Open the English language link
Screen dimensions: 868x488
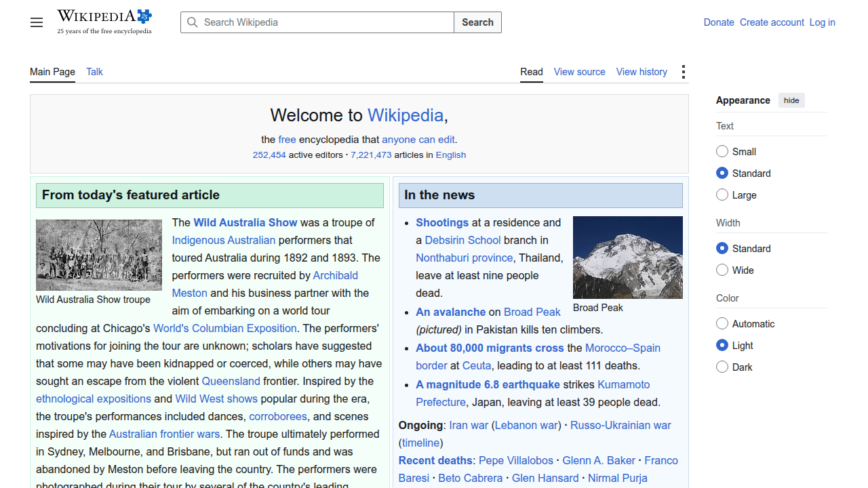click(451, 155)
